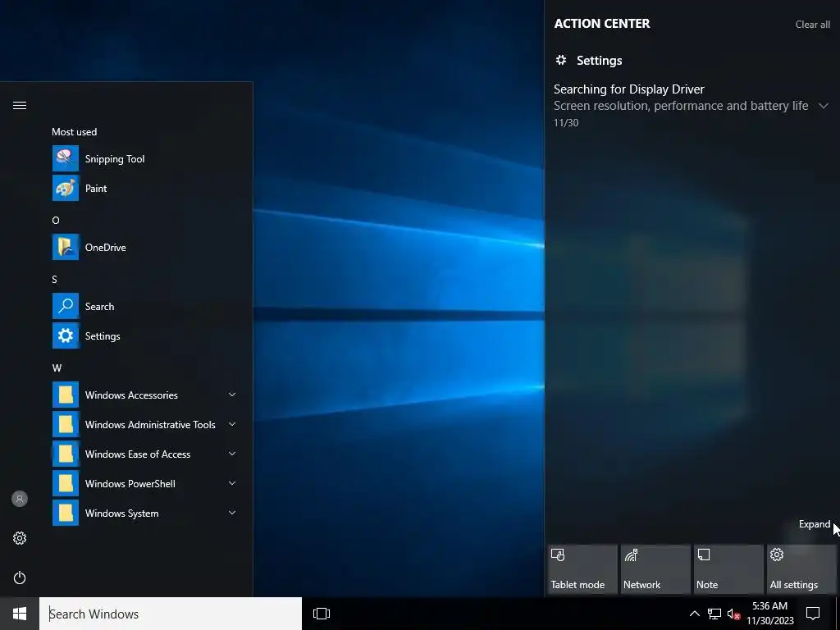Click the muted volume speaker icon

(x=733, y=614)
